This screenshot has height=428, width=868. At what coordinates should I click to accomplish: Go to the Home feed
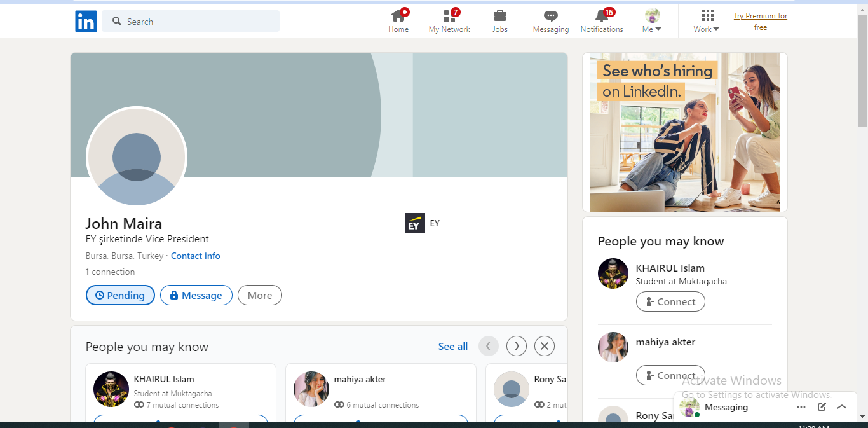398,21
